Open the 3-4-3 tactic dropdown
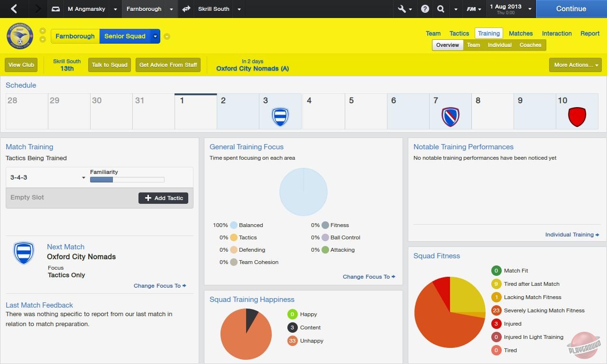Viewport: 607px width, 364px height. pyautogui.click(x=46, y=177)
